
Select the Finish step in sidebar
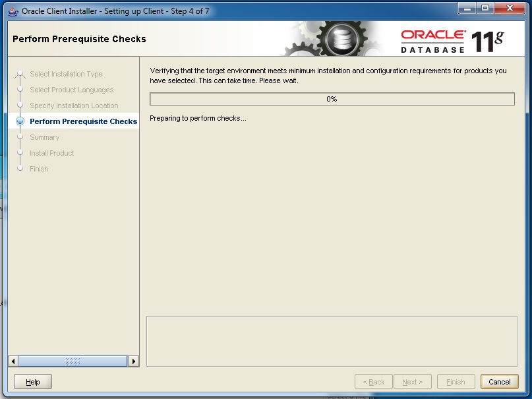[39, 169]
